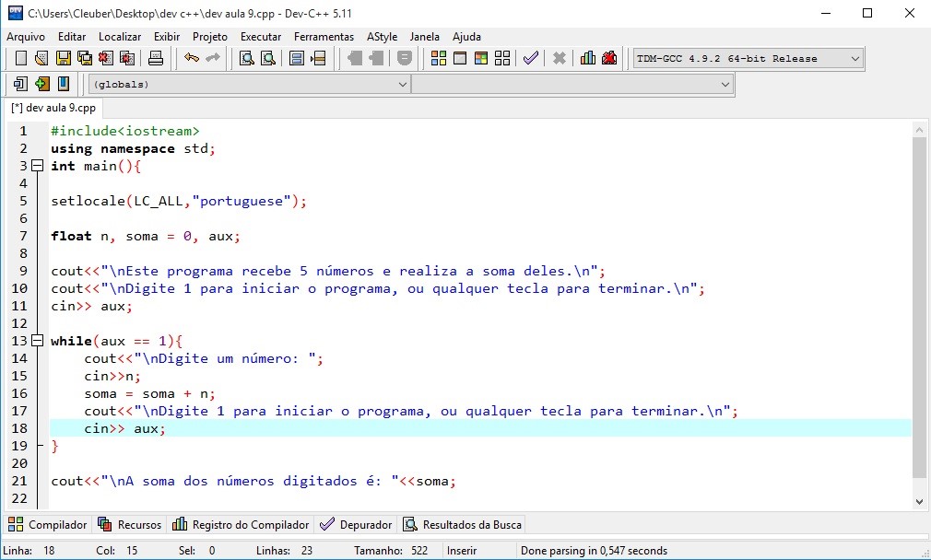Click the greyed Unindent toolbar icon
This screenshot has height=560, width=931.
[x=355, y=58]
